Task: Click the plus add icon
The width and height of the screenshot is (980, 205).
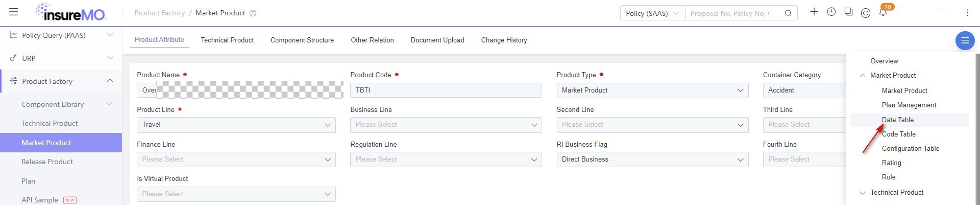Action: point(814,12)
